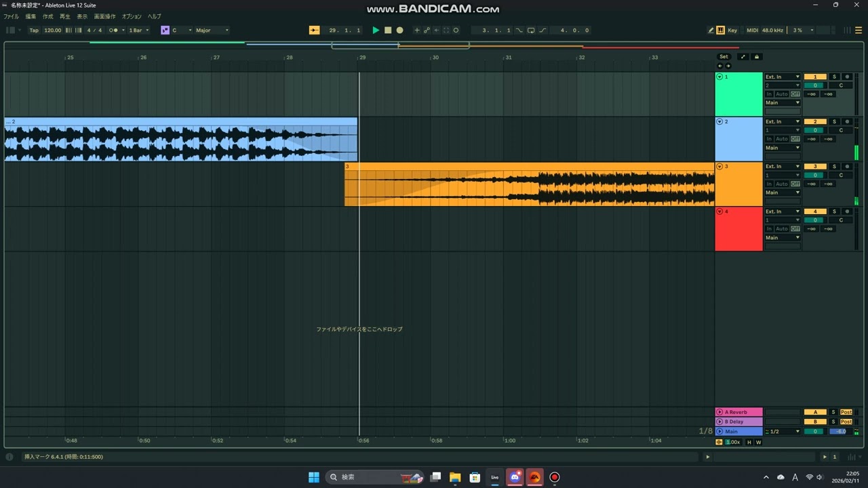Open the Main track 1/2 output dropdown
The width and height of the screenshot is (868, 488).
783,432
